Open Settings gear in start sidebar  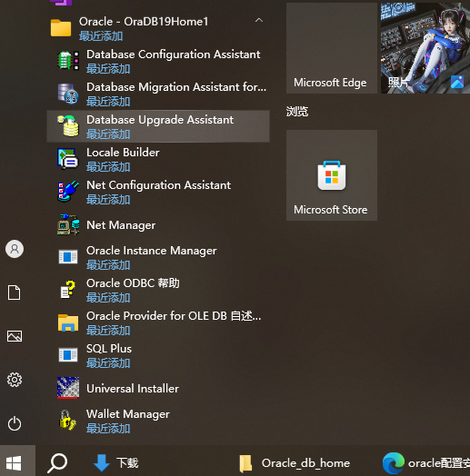click(x=15, y=380)
